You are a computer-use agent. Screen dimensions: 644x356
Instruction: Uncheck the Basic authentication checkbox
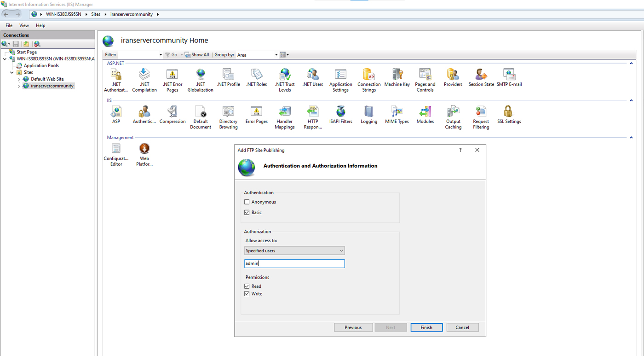pos(247,213)
